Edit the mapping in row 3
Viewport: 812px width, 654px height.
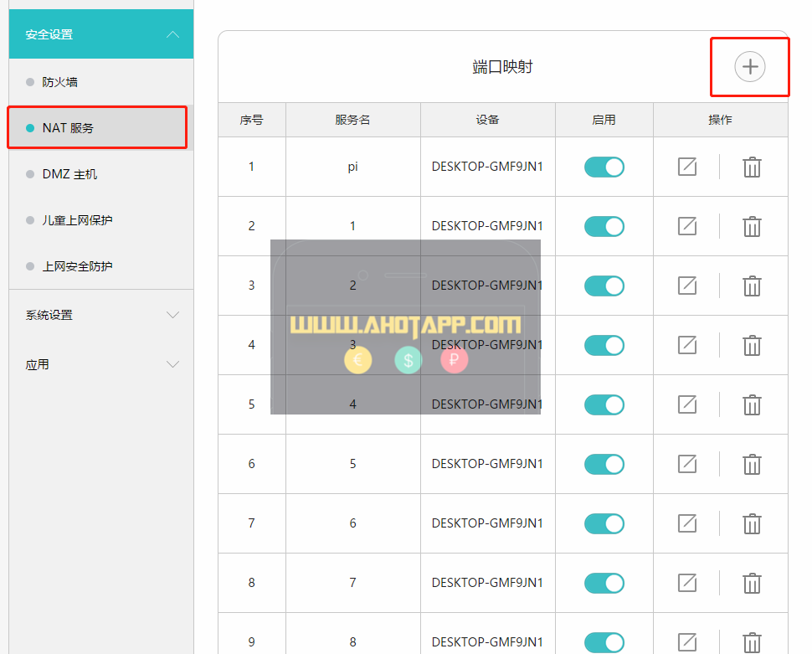(687, 286)
